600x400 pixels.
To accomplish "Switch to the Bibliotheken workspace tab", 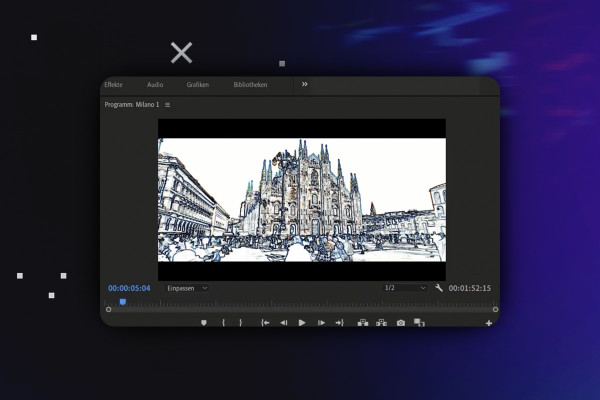I will click(250, 85).
